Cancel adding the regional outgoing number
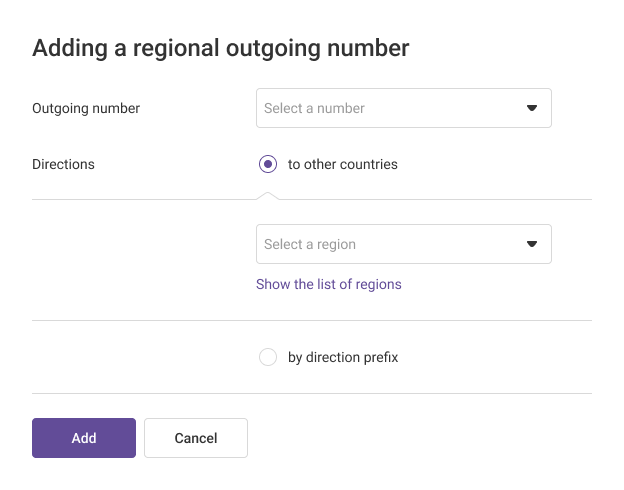This screenshot has width=624, height=490. click(196, 438)
